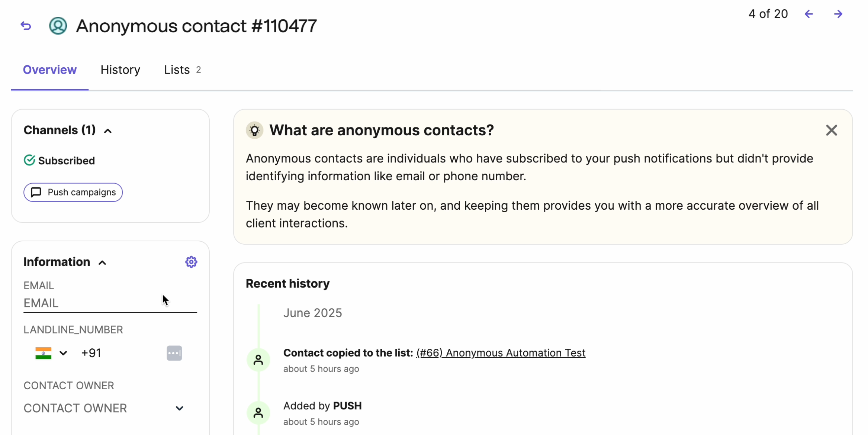Expand the CONTACT OWNER dropdown
Screen dimensions: 868x435
[x=180, y=408]
